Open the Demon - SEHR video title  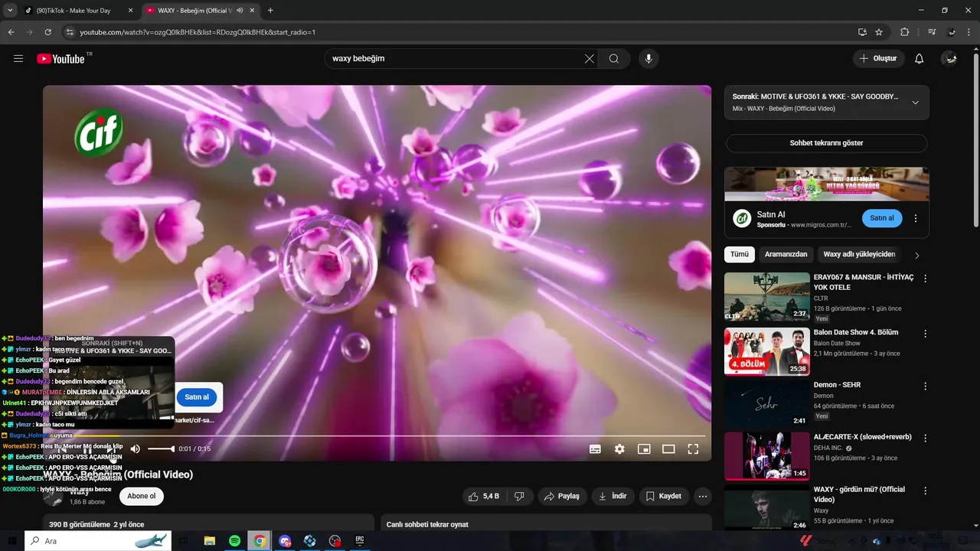pyautogui.click(x=837, y=385)
